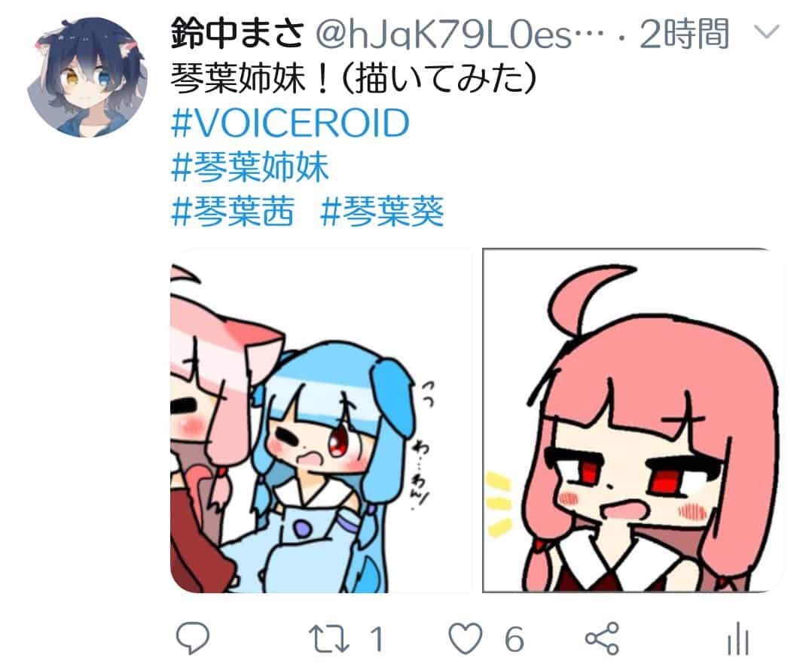812x670 pixels.
Task: Like the tweet with heart icon
Action: (x=465, y=638)
